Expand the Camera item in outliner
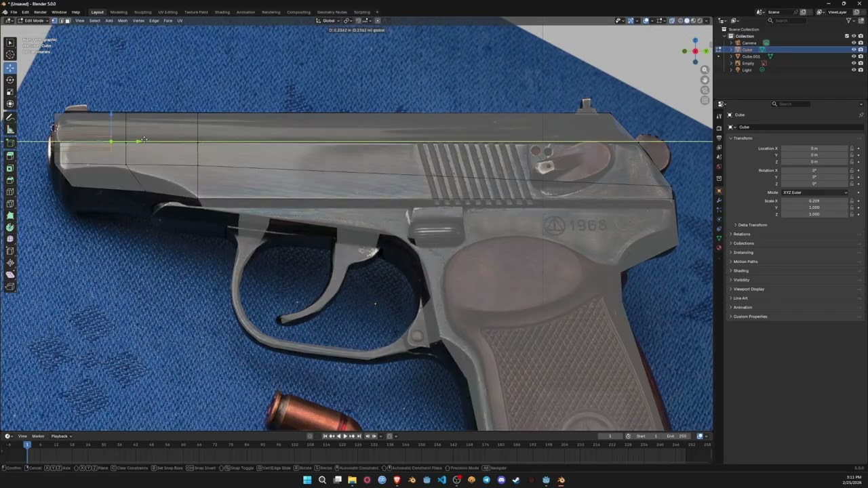Viewport: 868px width, 488px height. pos(731,43)
